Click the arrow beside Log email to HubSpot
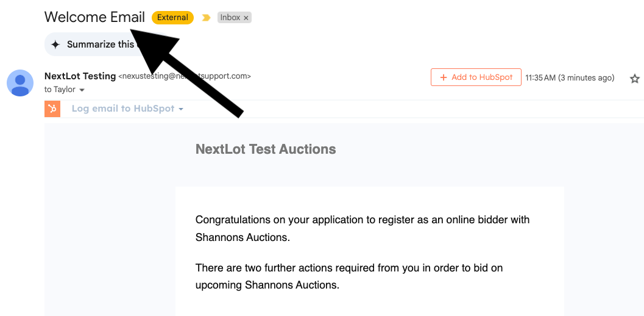644x316 pixels. (x=181, y=109)
